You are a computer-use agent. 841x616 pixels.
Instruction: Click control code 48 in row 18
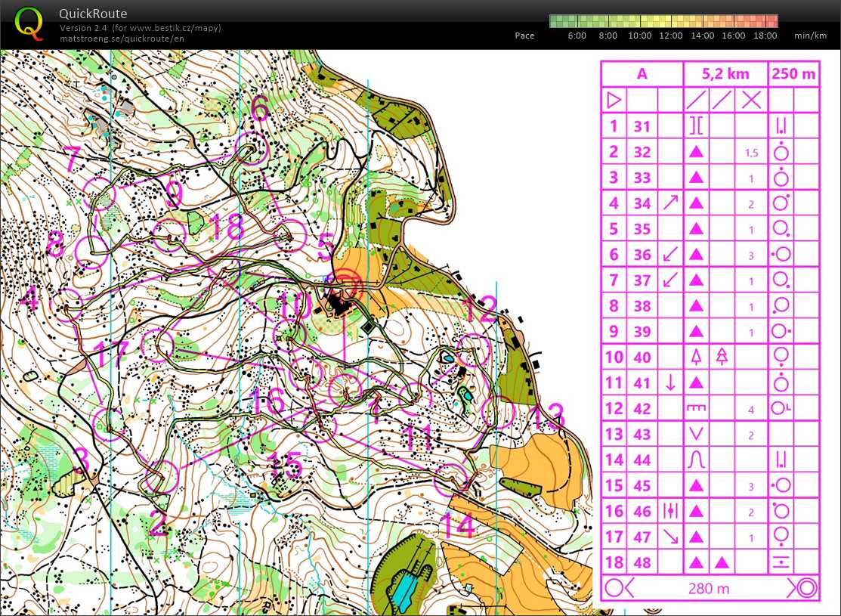pos(642,562)
